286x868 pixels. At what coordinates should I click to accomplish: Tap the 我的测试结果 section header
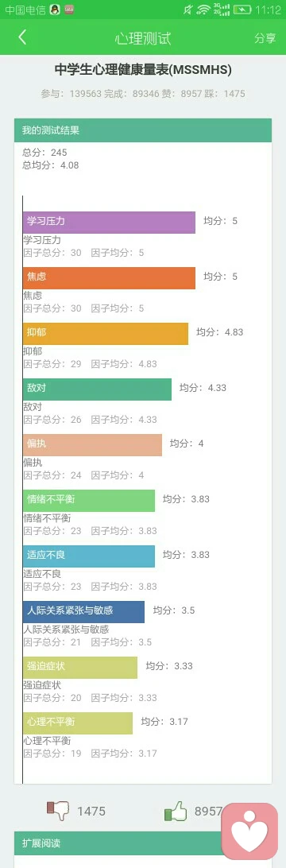click(x=143, y=130)
